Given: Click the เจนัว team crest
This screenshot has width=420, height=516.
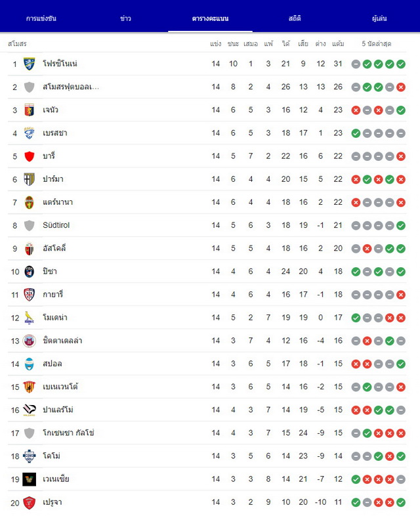Looking at the screenshot, I should 30,110.
